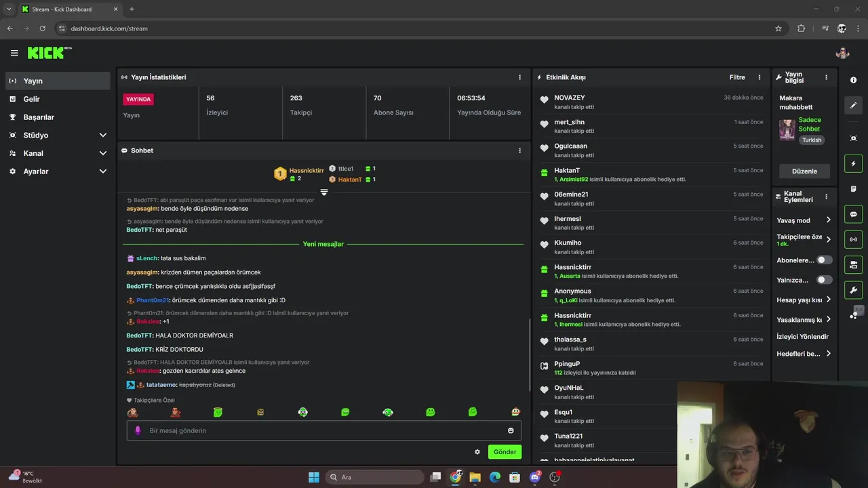
Task: Jump to Yeni mesajlar divider label
Action: coord(323,244)
